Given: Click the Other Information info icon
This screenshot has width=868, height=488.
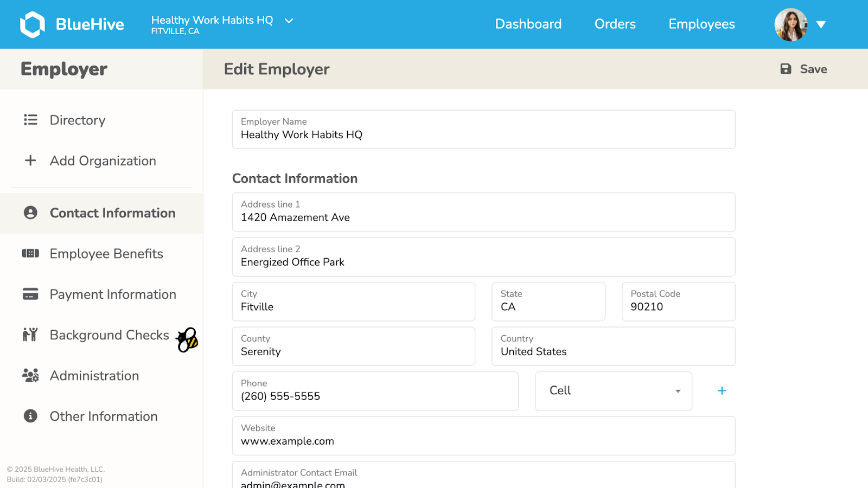Looking at the screenshot, I should 30,416.
